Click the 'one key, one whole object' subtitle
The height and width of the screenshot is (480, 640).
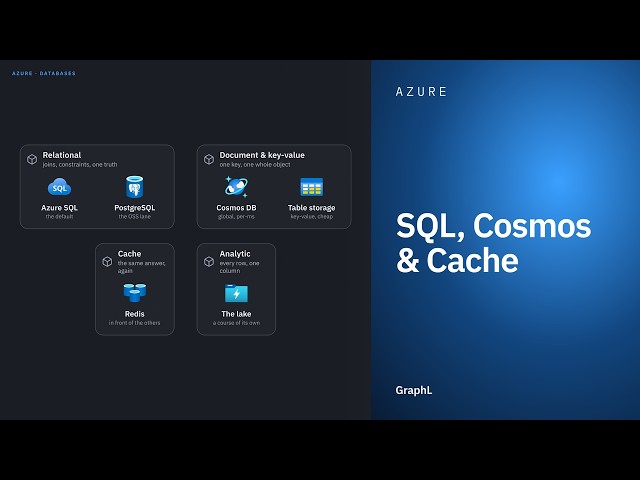coord(255,164)
